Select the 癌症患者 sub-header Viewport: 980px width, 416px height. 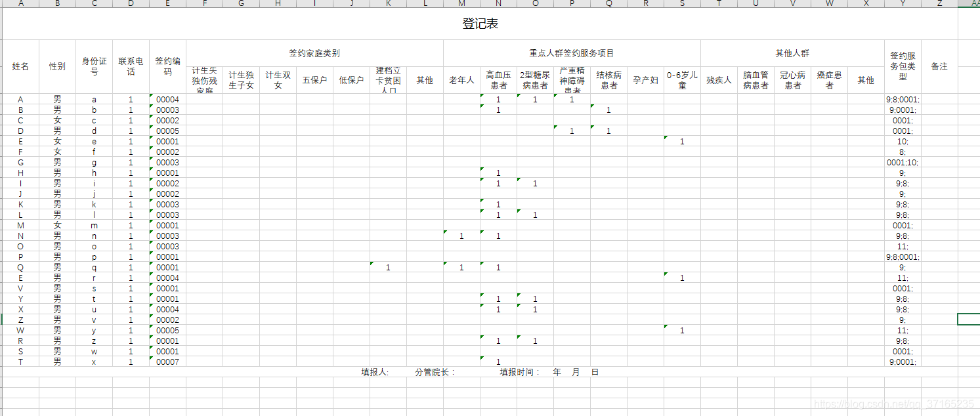[829, 80]
